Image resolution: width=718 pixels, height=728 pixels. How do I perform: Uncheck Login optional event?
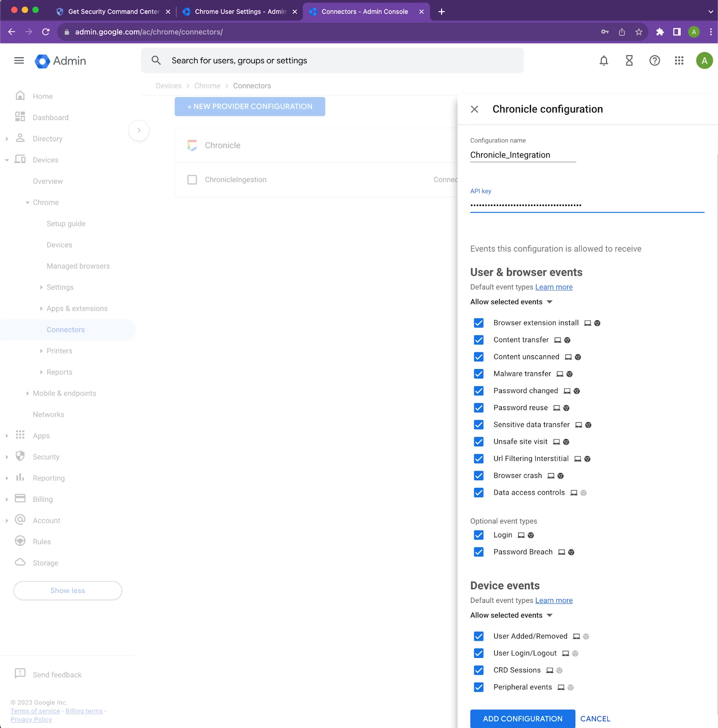(479, 535)
